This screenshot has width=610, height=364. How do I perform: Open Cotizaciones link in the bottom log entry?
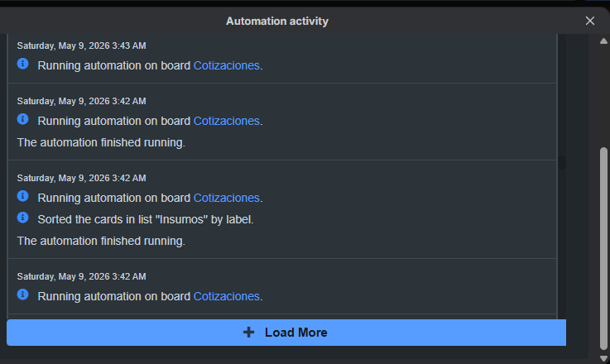(227, 296)
